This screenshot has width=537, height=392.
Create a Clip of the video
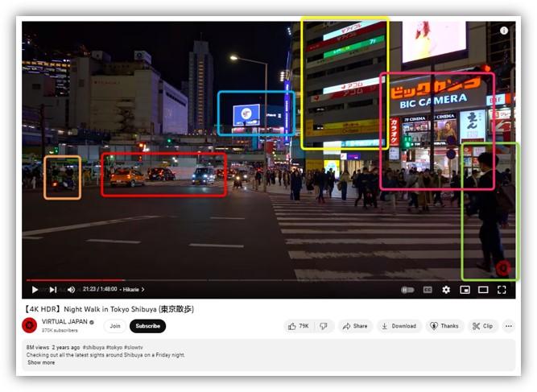(x=482, y=326)
